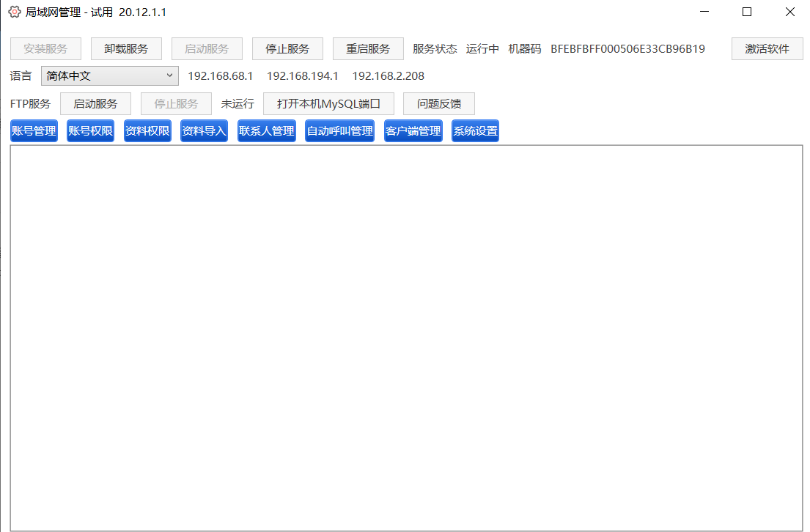Image resolution: width=810 pixels, height=532 pixels.
Task: Open the 问题反馈 feedback button
Action: pos(438,104)
